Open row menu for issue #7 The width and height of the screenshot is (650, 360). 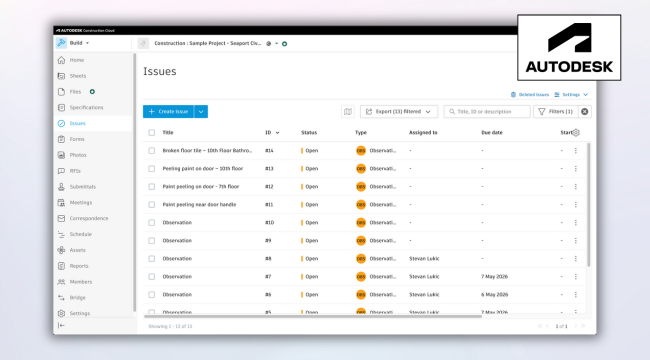(576, 277)
